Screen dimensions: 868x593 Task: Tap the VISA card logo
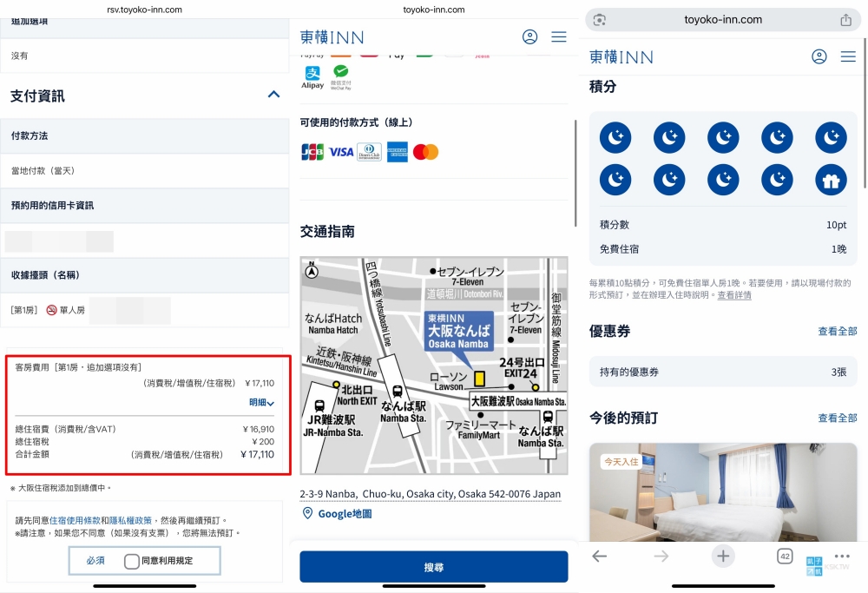click(341, 152)
